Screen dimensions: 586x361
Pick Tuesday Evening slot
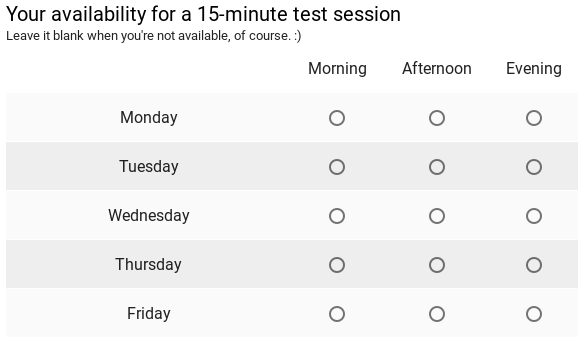534,167
